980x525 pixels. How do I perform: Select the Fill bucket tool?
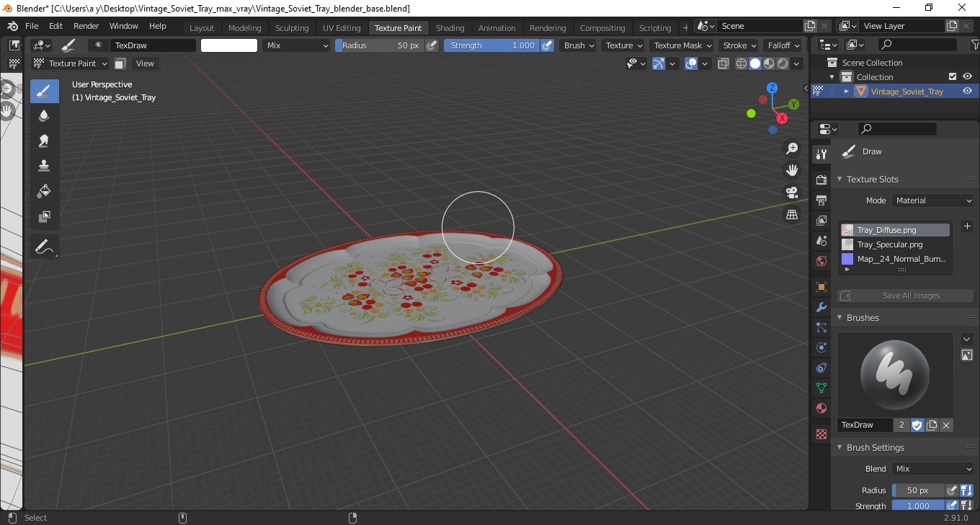tap(44, 191)
